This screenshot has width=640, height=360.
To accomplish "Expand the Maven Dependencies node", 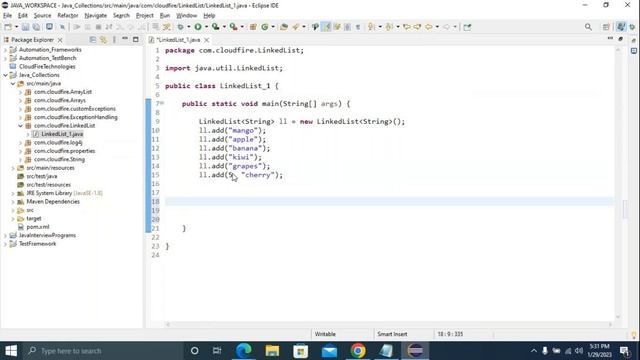I will 13,202.
